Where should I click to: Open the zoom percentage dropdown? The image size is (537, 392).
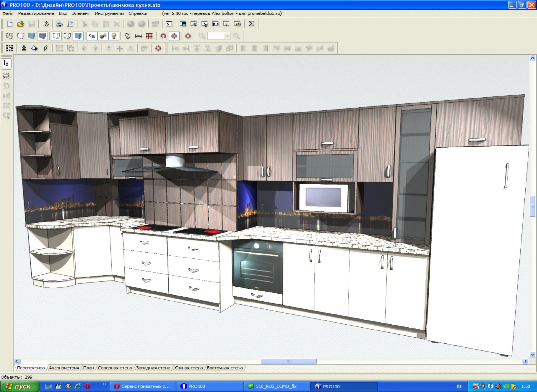pos(227,36)
